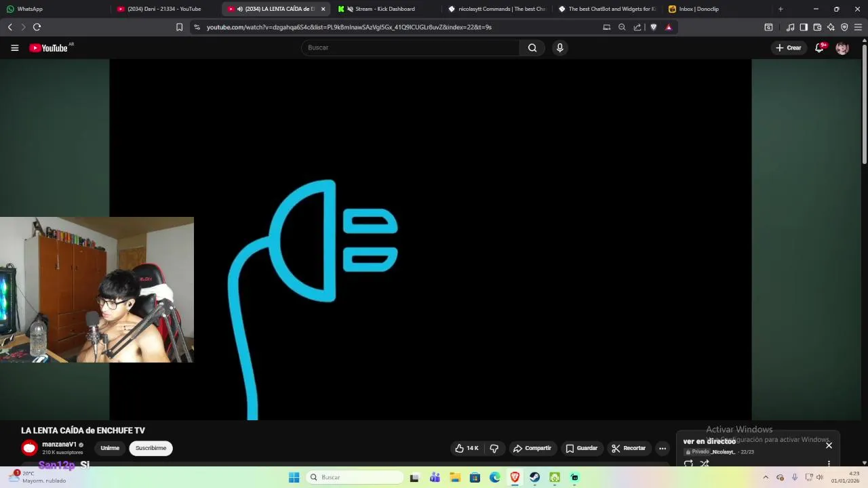Open Brave Rewards triangle icon
This screenshot has width=868, height=488.
(669, 27)
